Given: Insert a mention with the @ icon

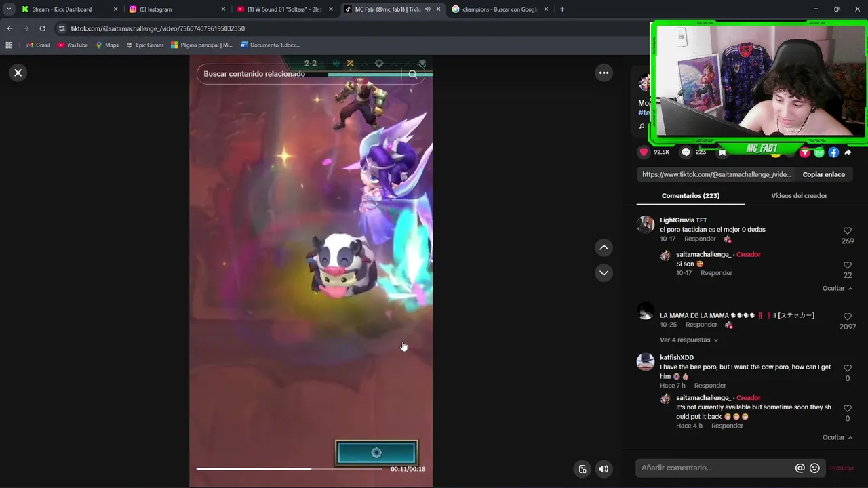Looking at the screenshot, I should point(800,468).
